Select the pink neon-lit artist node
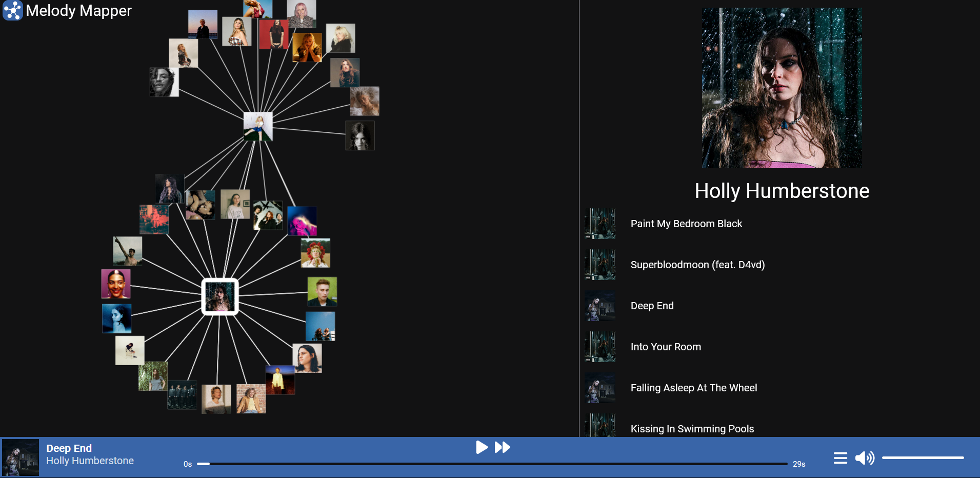 click(x=302, y=221)
